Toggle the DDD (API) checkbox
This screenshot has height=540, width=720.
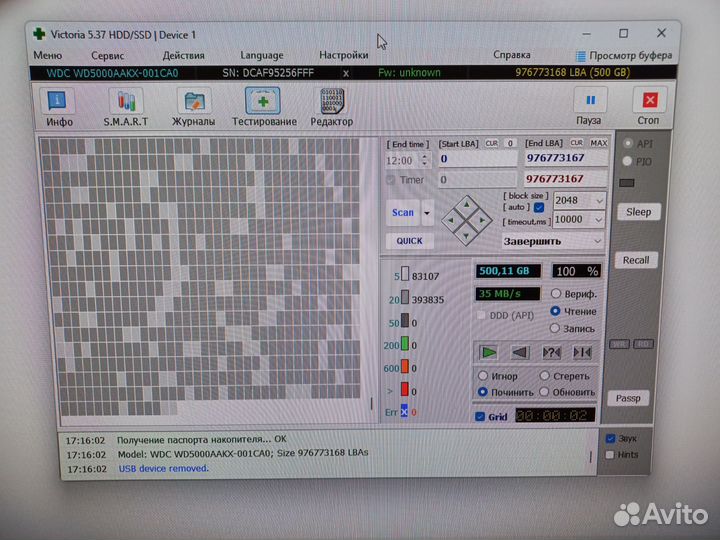click(481, 315)
